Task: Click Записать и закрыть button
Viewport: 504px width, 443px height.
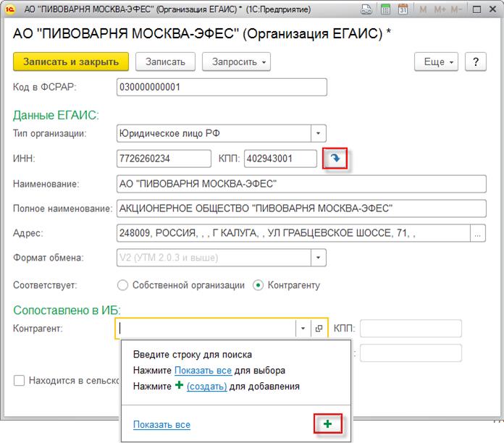Action: point(71,62)
